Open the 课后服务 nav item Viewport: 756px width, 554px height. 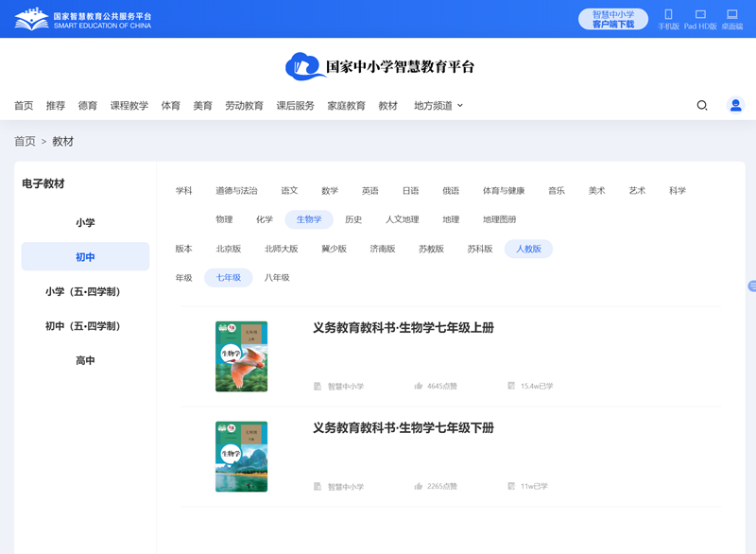coord(295,105)
